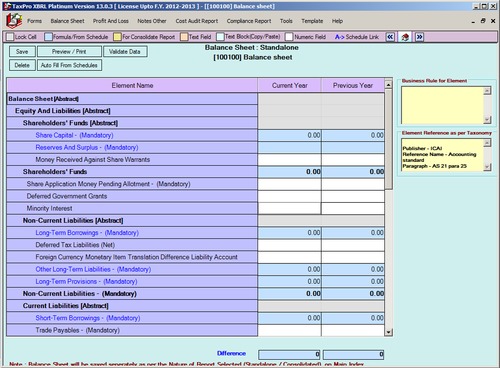This screenshot has height=368, width=500.
Task: Click Previous Year cell for Money Received Against Share Warrants
Action: coord(353,160)
